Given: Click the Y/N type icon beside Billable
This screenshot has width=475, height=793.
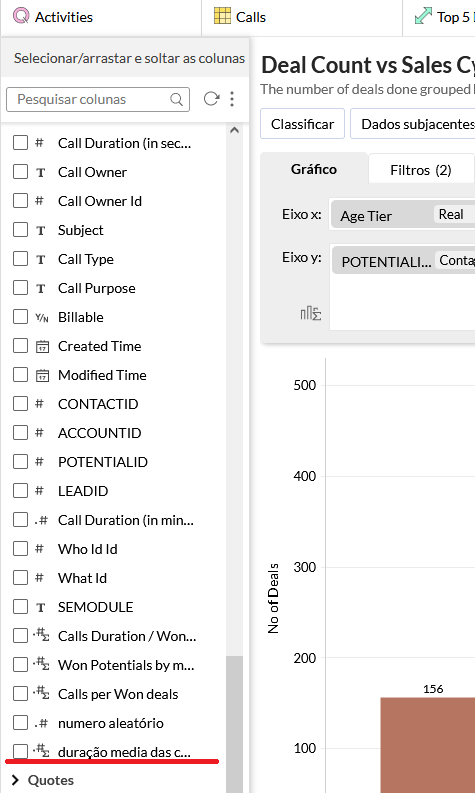Looking at the screenshot, I should click(41, 318).
